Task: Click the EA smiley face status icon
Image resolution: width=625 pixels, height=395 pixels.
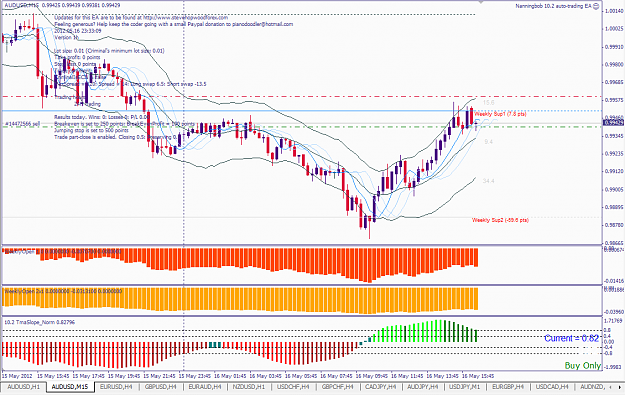Action: click(x=596, y=6)
